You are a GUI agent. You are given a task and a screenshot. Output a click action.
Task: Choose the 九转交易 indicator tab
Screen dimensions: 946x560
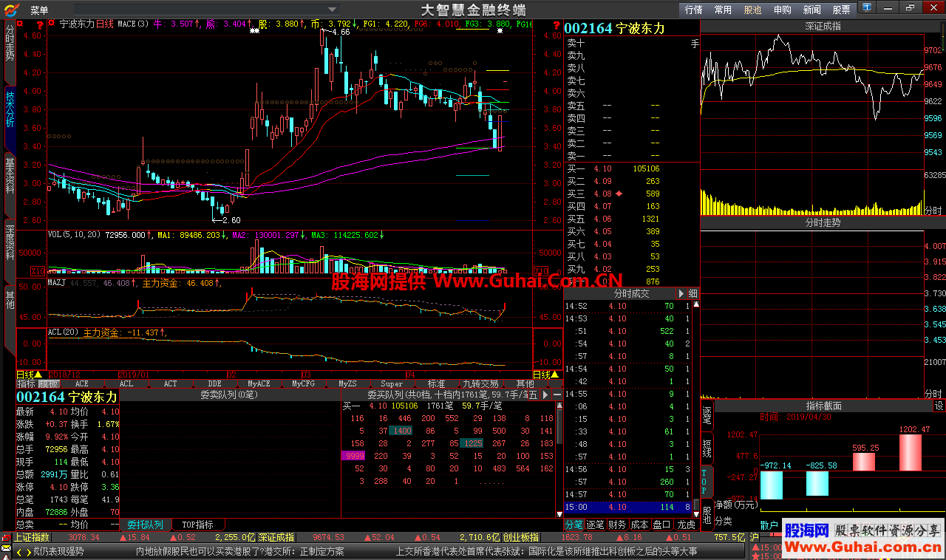(x=480, y=384)
